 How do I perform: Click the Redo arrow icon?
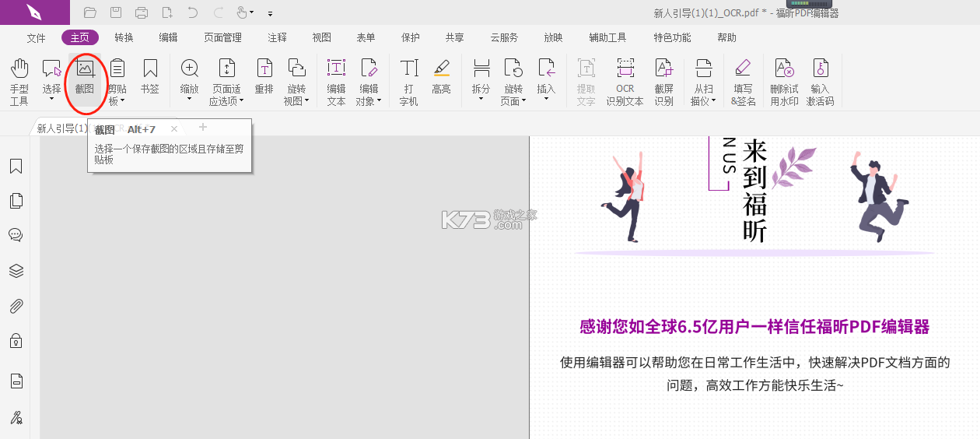coord(218,12)
